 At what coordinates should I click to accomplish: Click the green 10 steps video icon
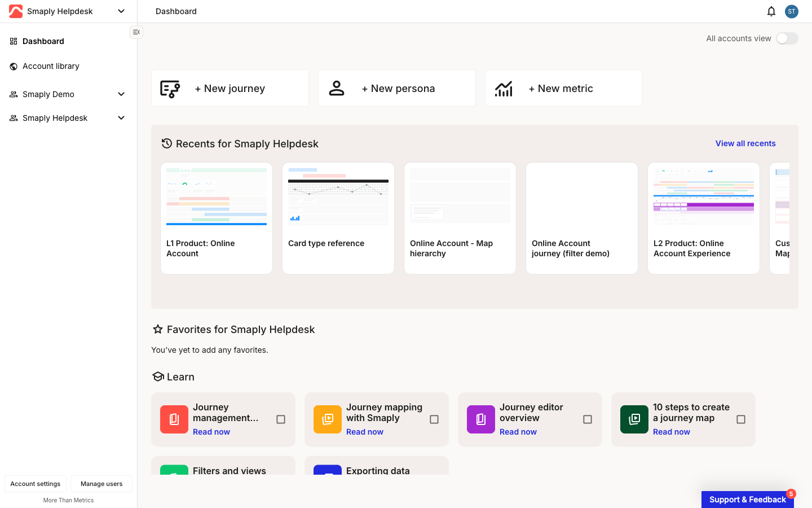tap(634, 419)
